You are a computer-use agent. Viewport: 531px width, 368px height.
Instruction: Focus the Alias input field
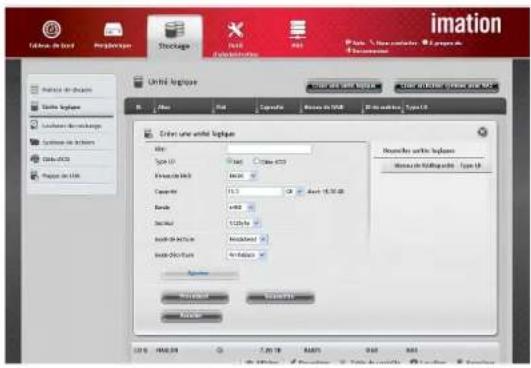pyautogui.click(x=269, y=149)
